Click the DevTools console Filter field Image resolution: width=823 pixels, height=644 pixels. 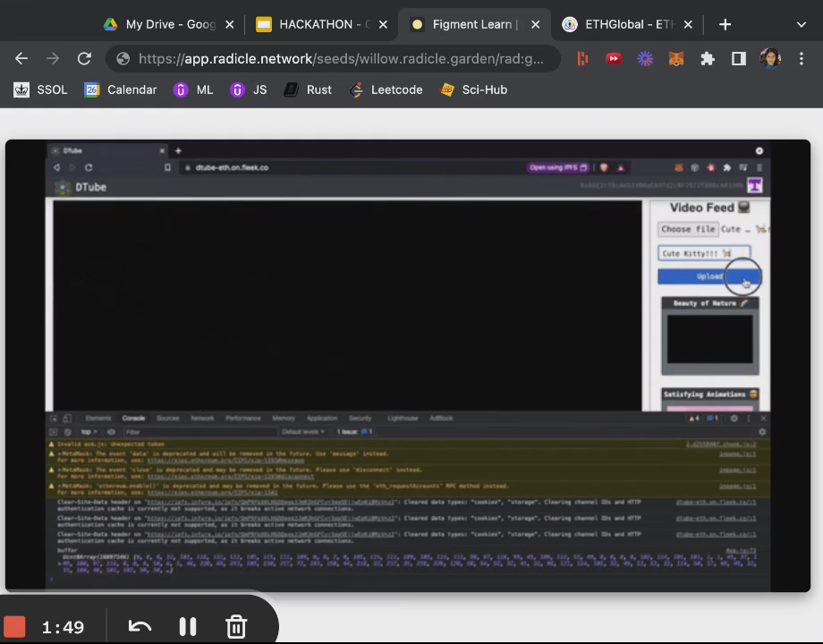pos(199,432)
